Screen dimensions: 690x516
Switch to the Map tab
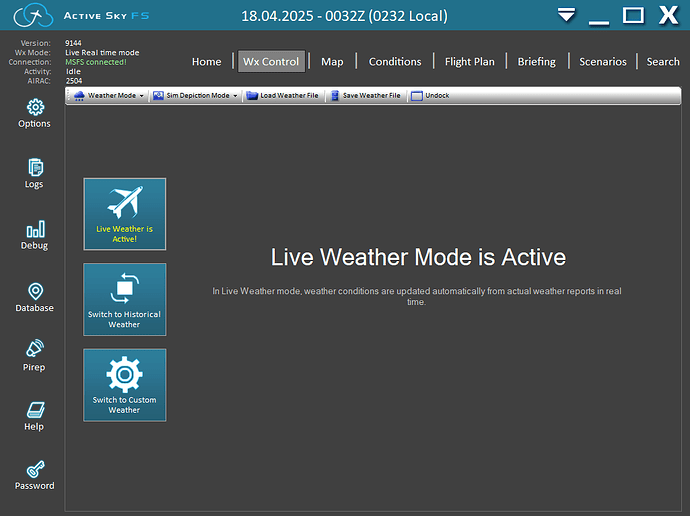coord(332,62)
